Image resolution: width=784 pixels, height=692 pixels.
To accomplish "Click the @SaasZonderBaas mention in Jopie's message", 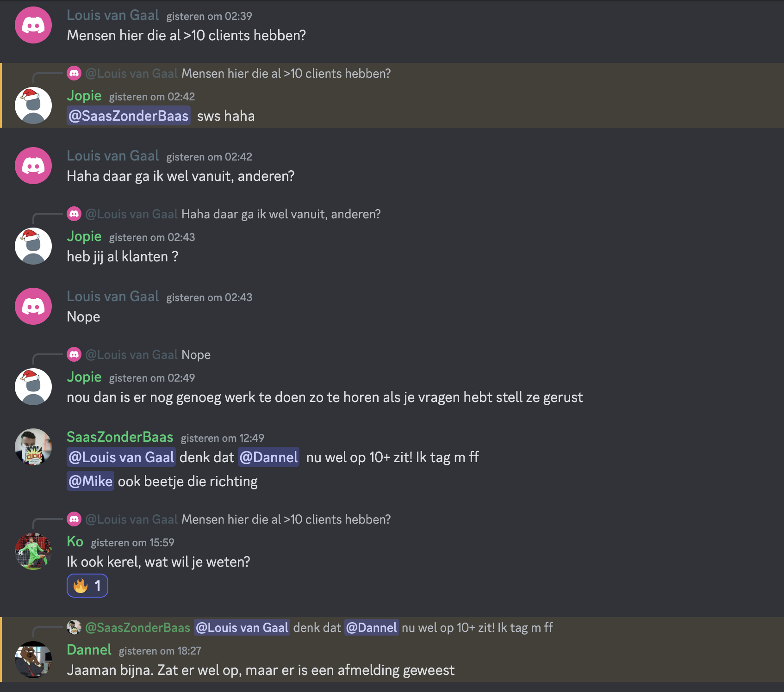I will (x=128, y=116).
